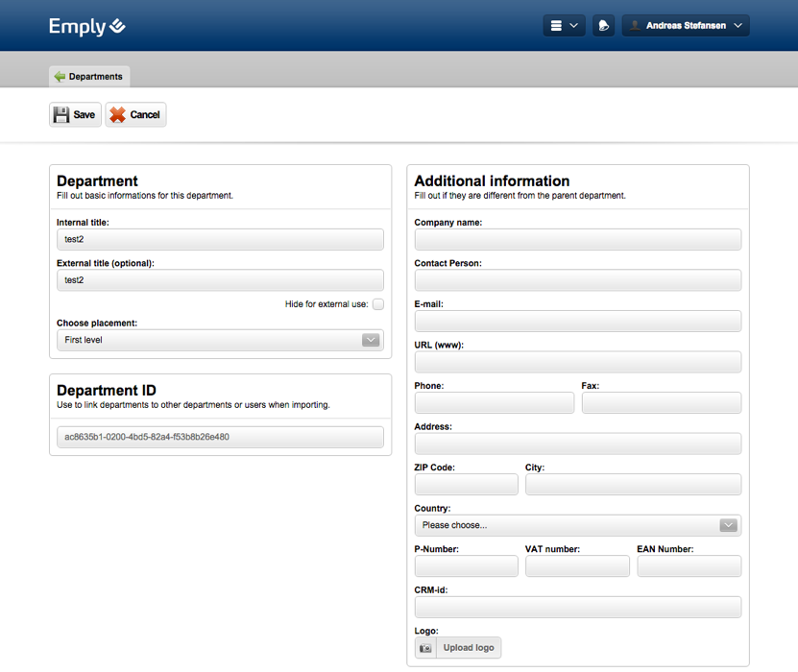Screen dimensions: 798x672
Task: Click into the CRM-id field
Action: tap(578, 607)
